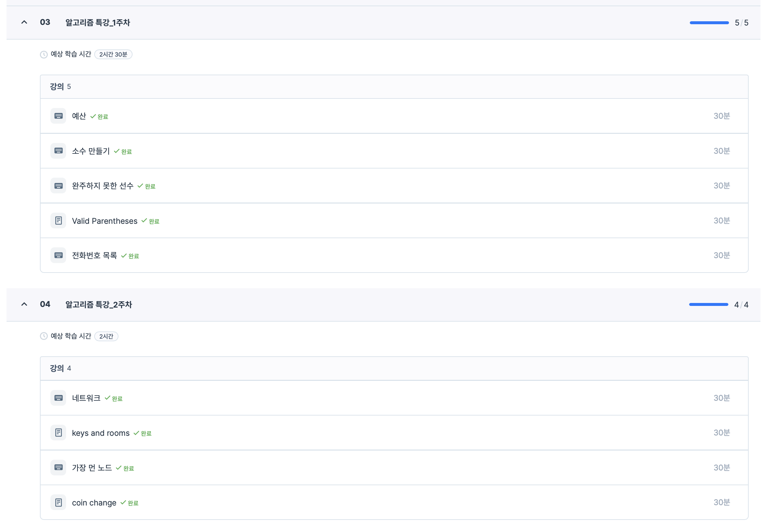767x532 pixels.
Task: Click 완료 checkmark next to 네트워크
Action: click(x=114, y=398)
